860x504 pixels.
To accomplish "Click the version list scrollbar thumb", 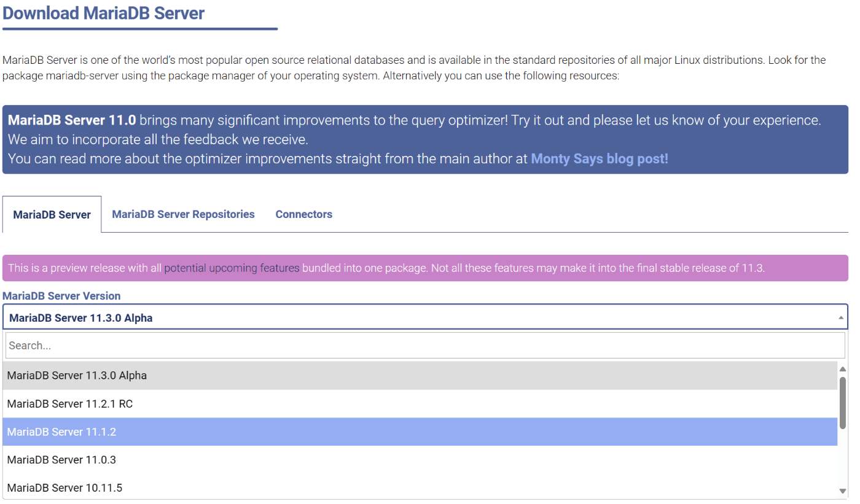I will (843, 403).
